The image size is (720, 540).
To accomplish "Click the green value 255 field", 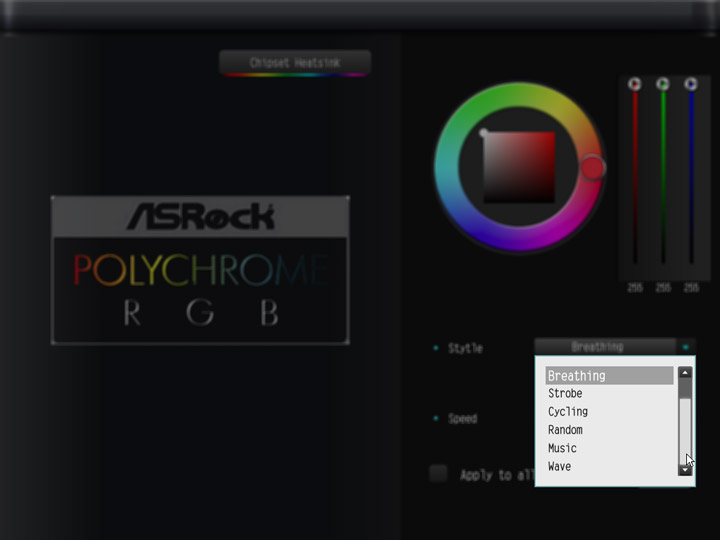I will pos(663,287).
